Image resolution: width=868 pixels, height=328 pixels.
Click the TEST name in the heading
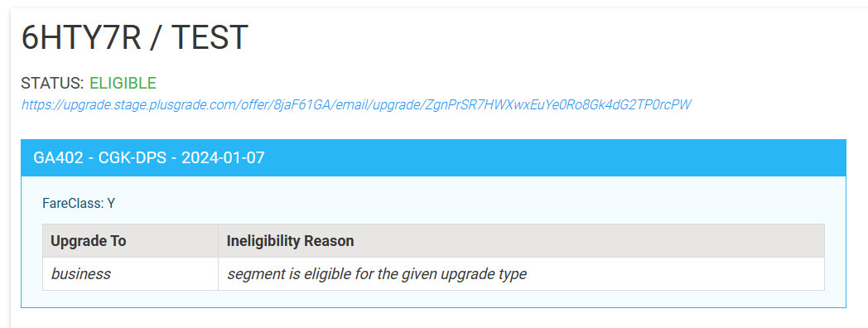210,37
